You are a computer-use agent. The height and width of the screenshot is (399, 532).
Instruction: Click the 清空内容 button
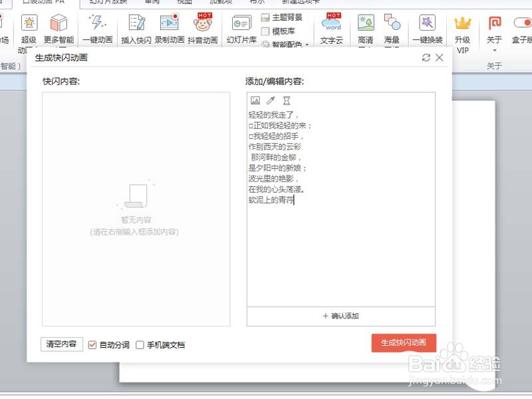(x=61, y=344)
